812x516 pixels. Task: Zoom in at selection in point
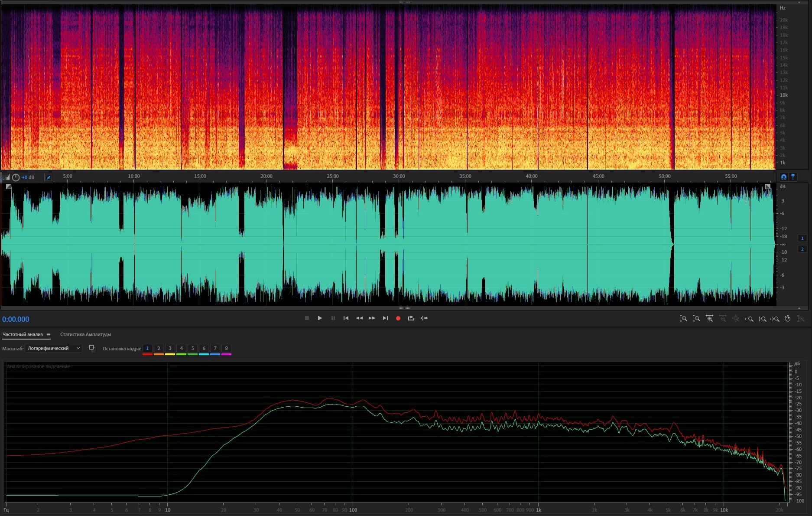click(x=749, y=319)
